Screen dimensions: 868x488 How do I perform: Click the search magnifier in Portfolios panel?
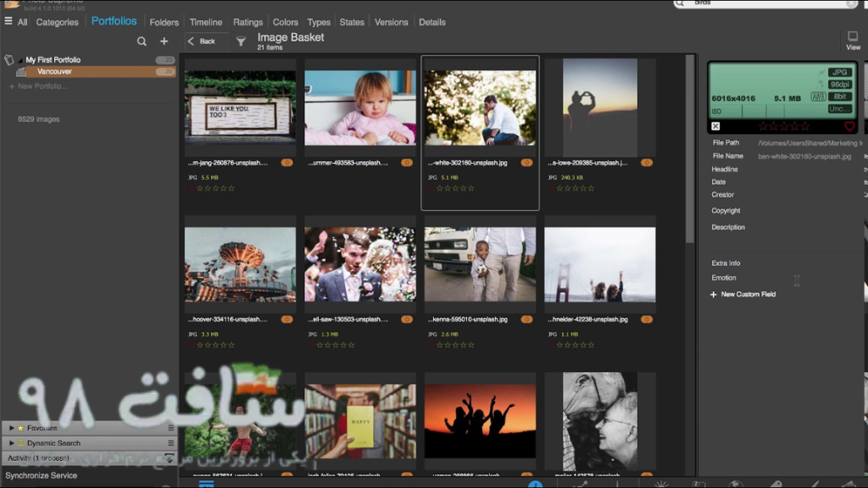click(x=142, y=41)
